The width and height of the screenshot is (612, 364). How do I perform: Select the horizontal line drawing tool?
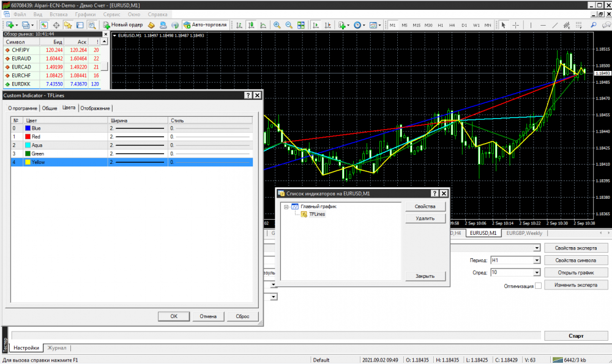pos(543,25)
